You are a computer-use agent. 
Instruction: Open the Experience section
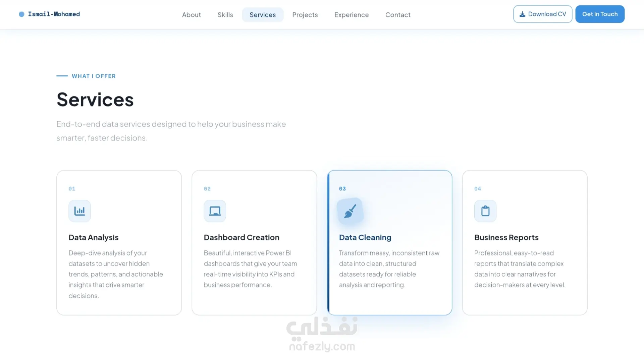click(352, 15)
